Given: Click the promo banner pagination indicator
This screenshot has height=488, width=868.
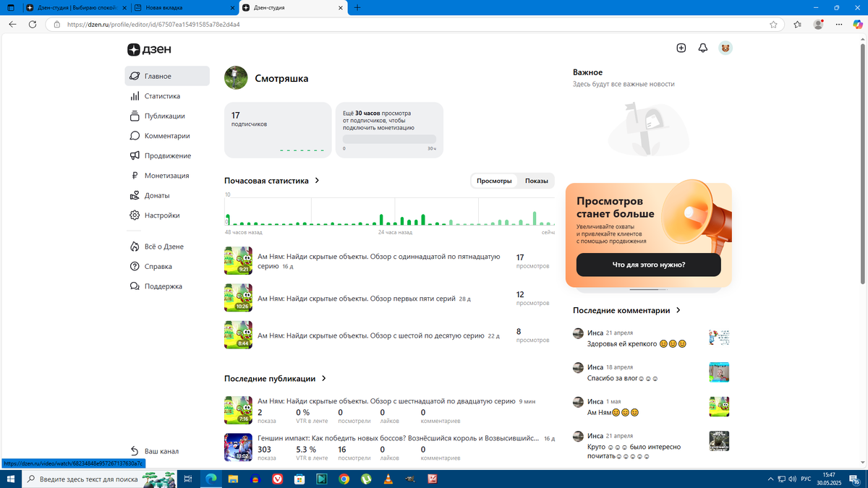Looking at the screenshot, I should click(648, 289).
